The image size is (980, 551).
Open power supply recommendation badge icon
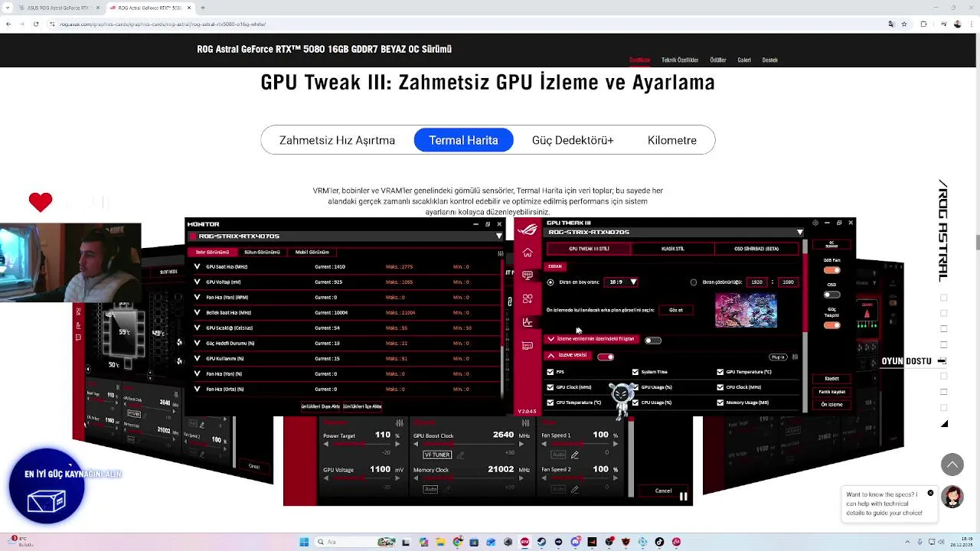tap(47, 485)
